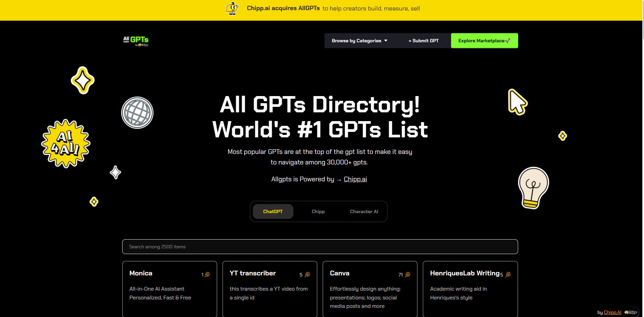
Task: Select the ChatGPT tab
Action: (273, 211)
